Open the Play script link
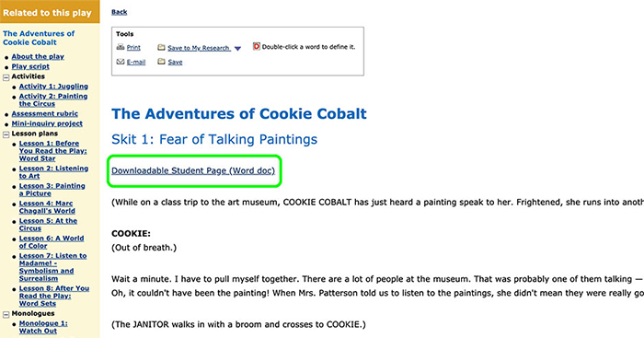The width and height of the screenshot is (644, 338). coord(30,66)
